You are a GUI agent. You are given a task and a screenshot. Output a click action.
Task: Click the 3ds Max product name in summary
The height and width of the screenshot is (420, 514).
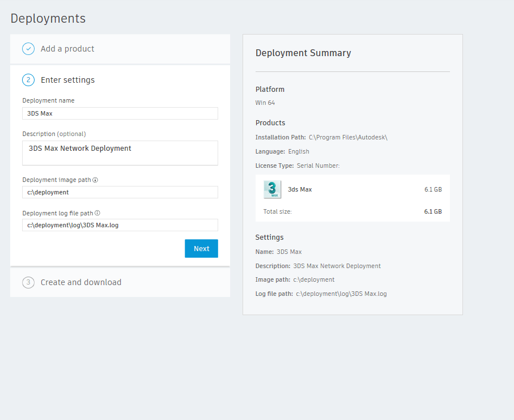(300, 189)
